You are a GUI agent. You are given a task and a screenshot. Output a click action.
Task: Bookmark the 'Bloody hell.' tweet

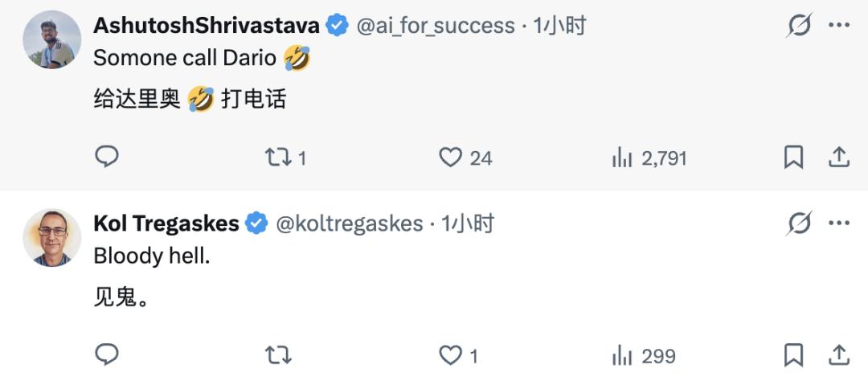pyautogui.click(x=793, y=354)
